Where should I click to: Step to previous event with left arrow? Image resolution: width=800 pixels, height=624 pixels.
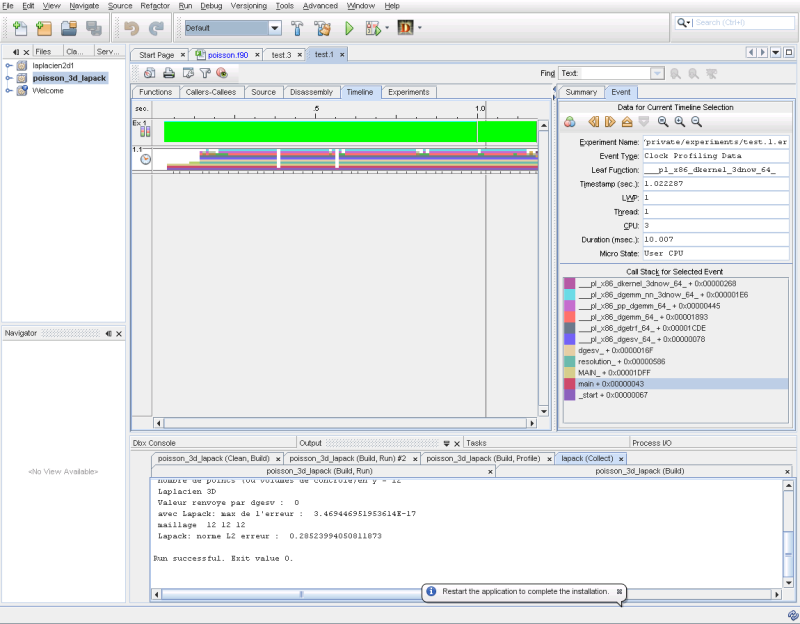pyautogui.click(x=593, y=122)
